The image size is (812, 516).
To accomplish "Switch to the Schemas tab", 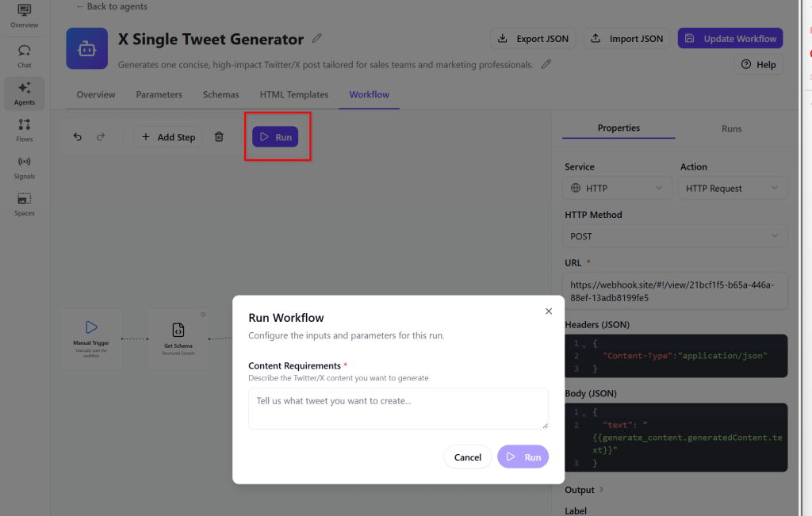I will point(220,94).
